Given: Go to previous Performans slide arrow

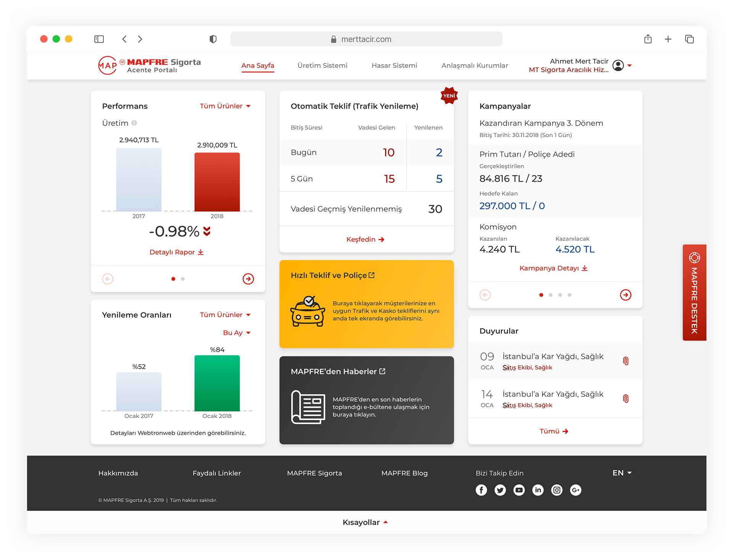Looking at the screenshot, I should [108, 279].
